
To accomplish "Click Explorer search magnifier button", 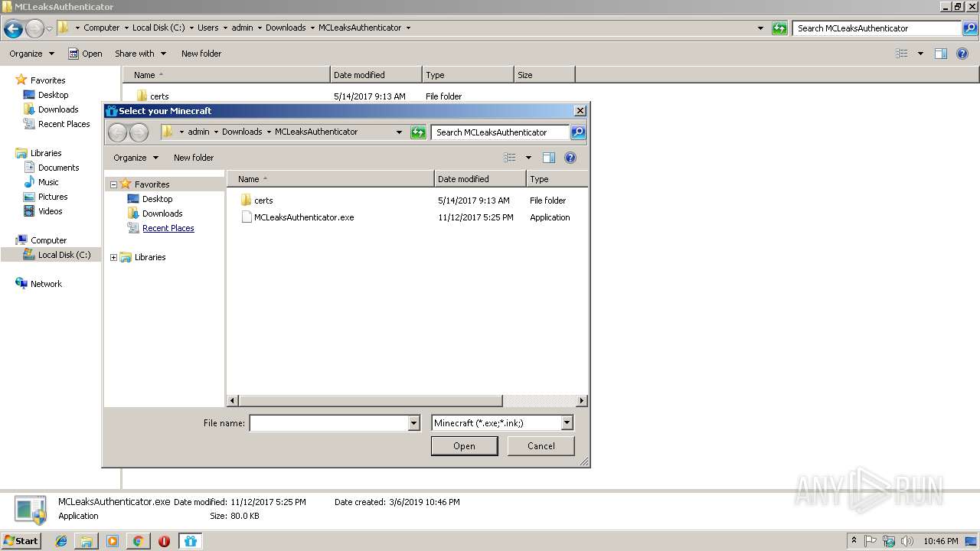I will pyautogui.click(x=970, y=28).
